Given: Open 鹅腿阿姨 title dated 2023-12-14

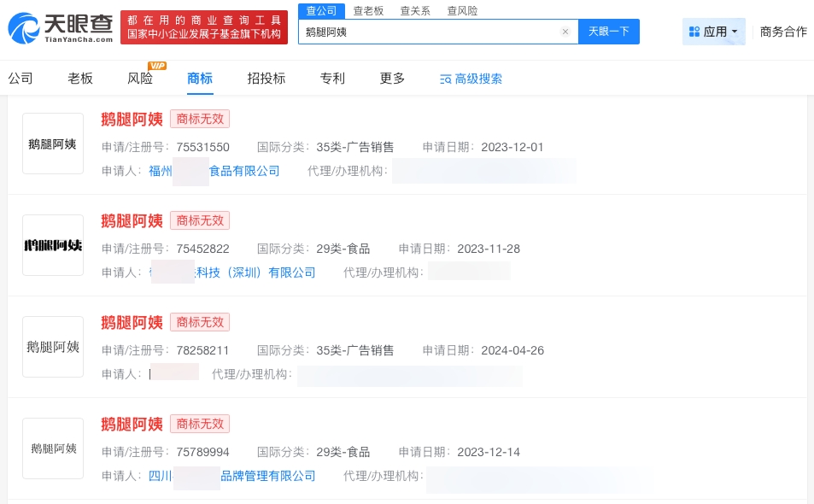Looking at the screenshot, I should (x=132, y=425).
